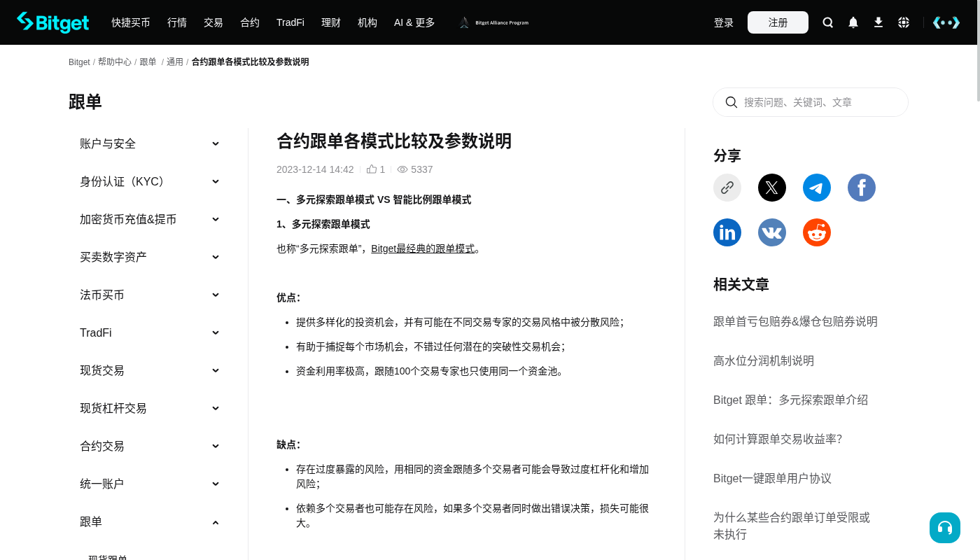
Task: Open the search icon in header
Action: pos(828,22)
